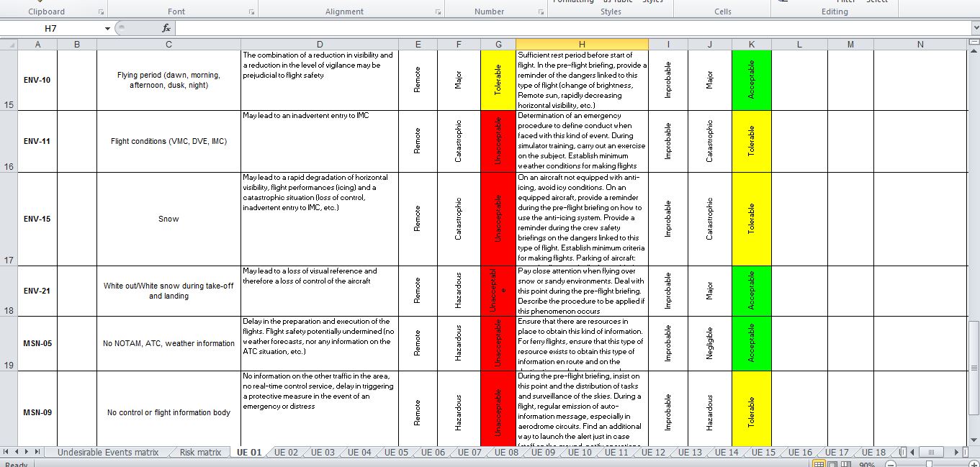Screen dimensions: 980x467
Task: Expand the formula bar
Action: tap(974, 28)
